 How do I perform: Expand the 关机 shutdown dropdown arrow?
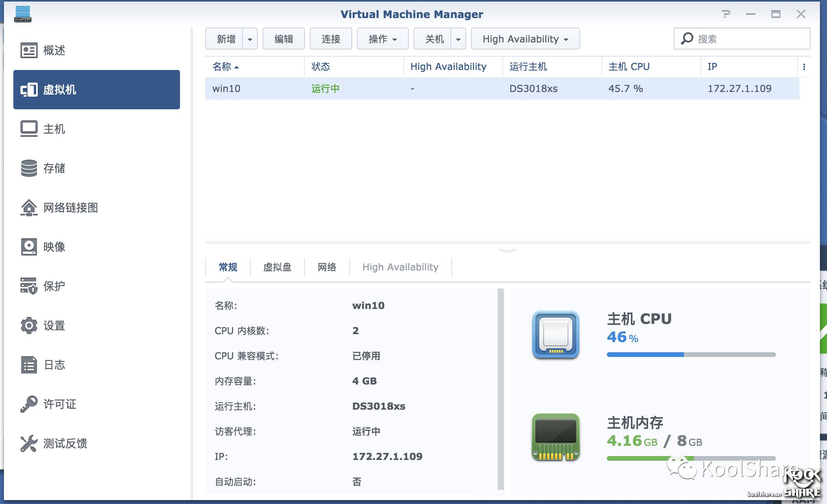click(458, 39)
